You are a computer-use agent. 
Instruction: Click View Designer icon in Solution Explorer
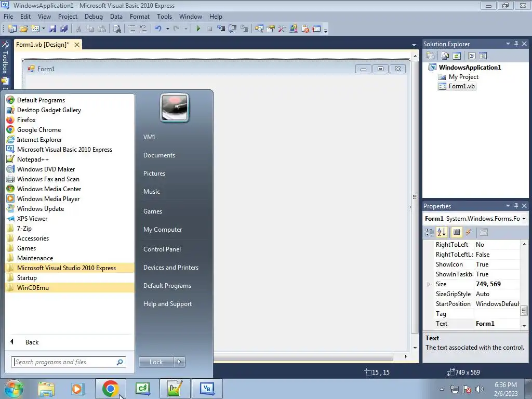[483, 56]
